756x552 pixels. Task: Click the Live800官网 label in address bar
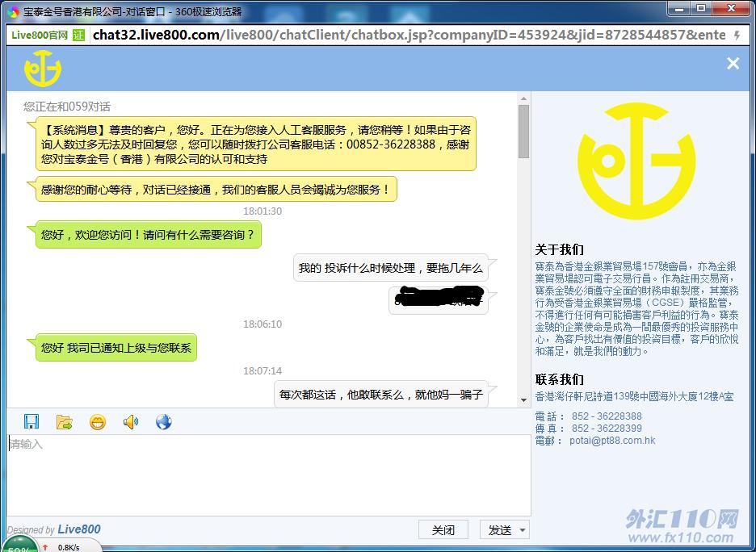coord(40,36)
